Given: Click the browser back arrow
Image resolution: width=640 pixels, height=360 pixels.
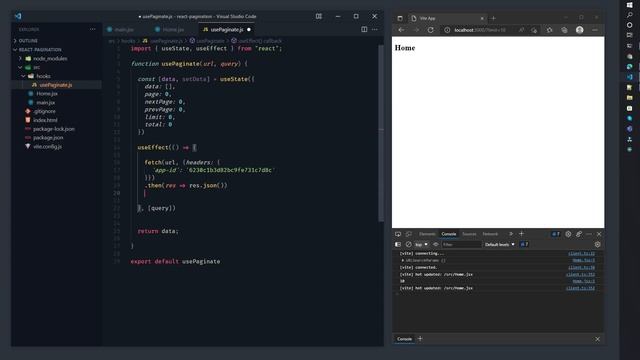Looking at the screenshot, I should click(x=401, y=30).
